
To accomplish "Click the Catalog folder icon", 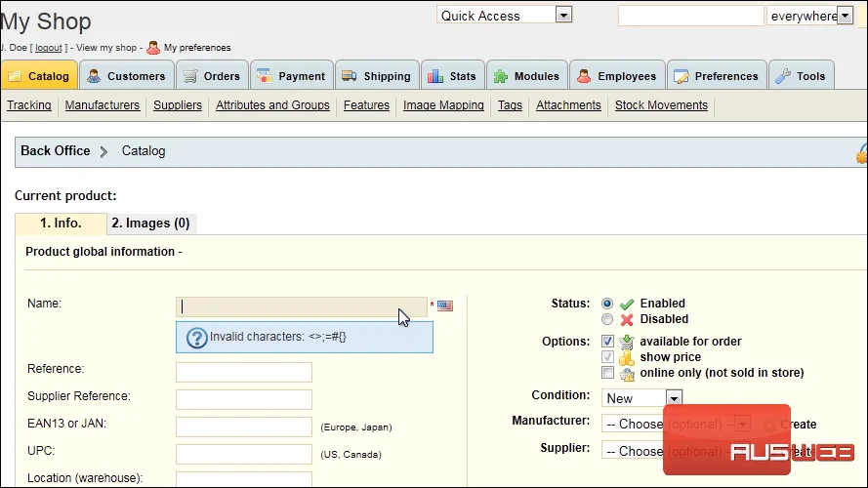I will tap(15, 76).
